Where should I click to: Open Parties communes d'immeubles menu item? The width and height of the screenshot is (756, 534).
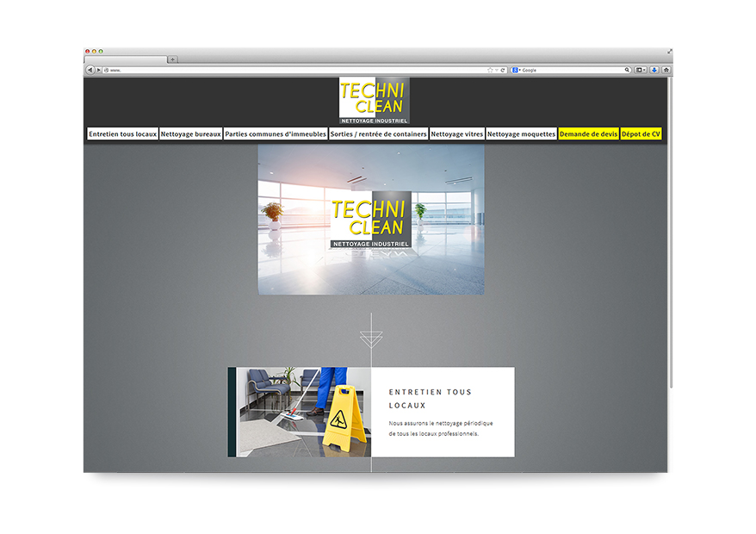tap(276, 134)
